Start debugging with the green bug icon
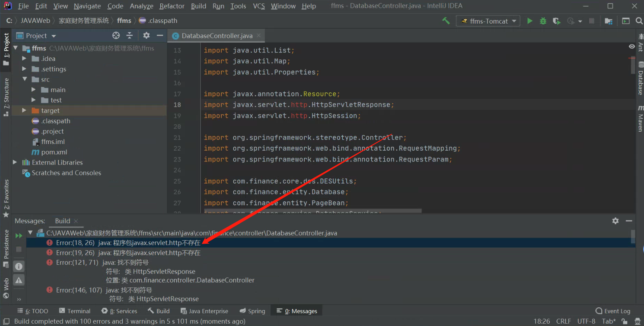 pyautogui.click(x=543, y=21)
